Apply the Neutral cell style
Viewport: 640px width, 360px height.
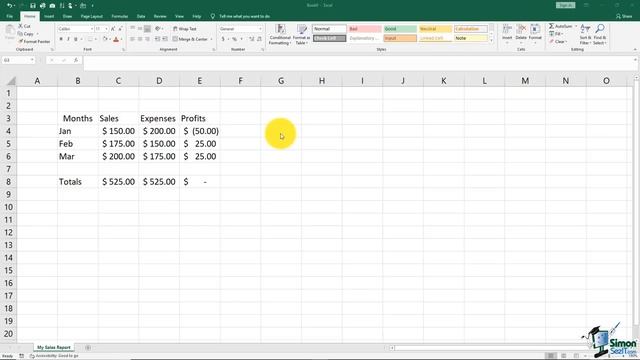(x=436, y=29)
